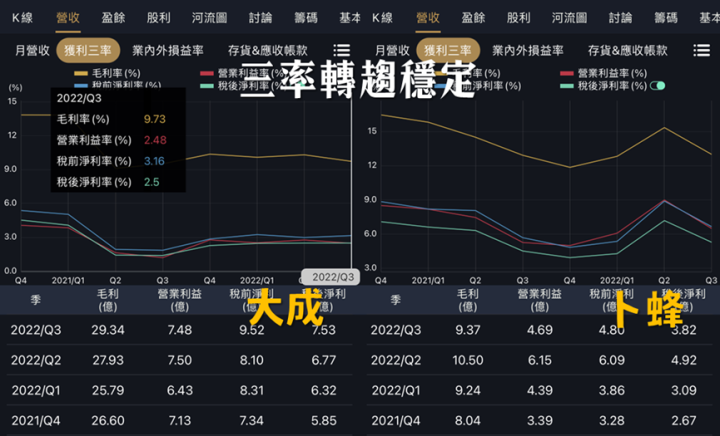Choose 業內外損益率 in 卜蜂 panel

[x=528, y=50]
